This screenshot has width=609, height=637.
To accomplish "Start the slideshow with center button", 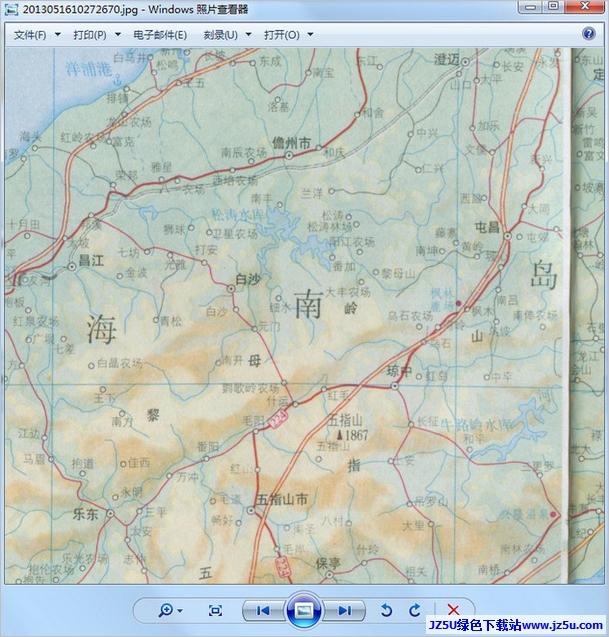I will point(304,609).
